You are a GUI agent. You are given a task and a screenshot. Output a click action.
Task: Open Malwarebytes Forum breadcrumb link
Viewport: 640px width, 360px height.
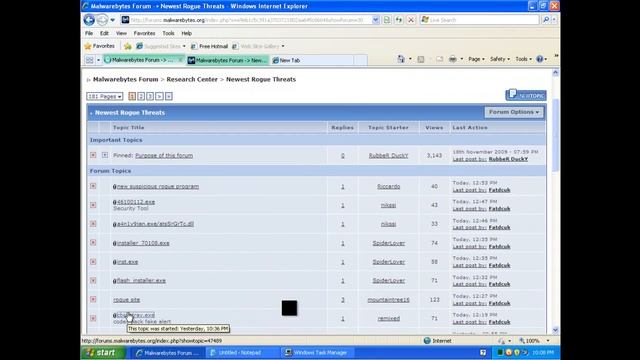[x=125, y=79]
